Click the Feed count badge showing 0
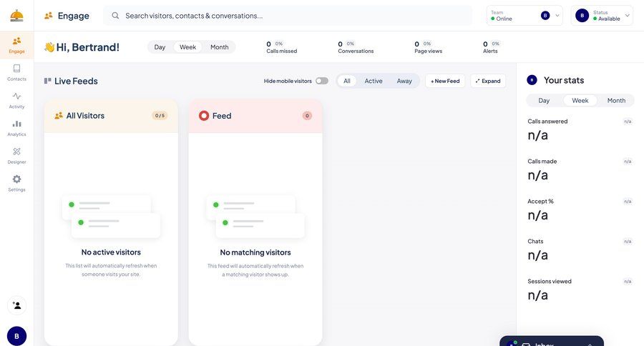This screenshot has width=644, height=346. [x=307, y=116]
